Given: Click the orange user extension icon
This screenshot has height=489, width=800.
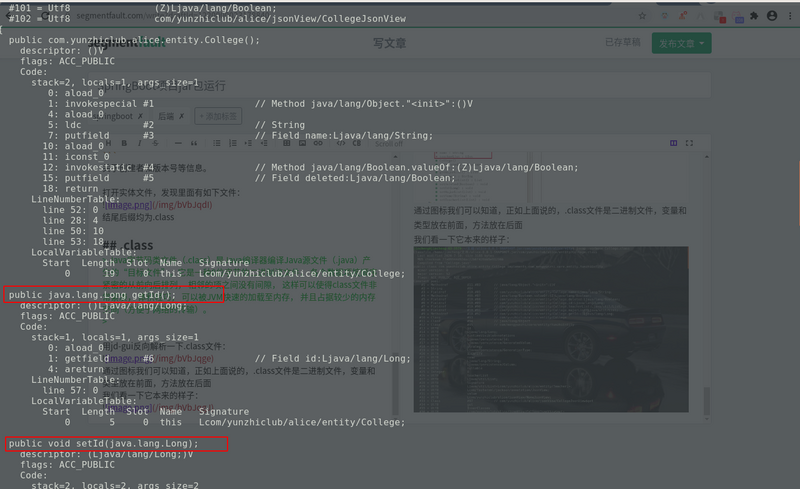Looking at the screenshot, I should [x=683, y=16].
